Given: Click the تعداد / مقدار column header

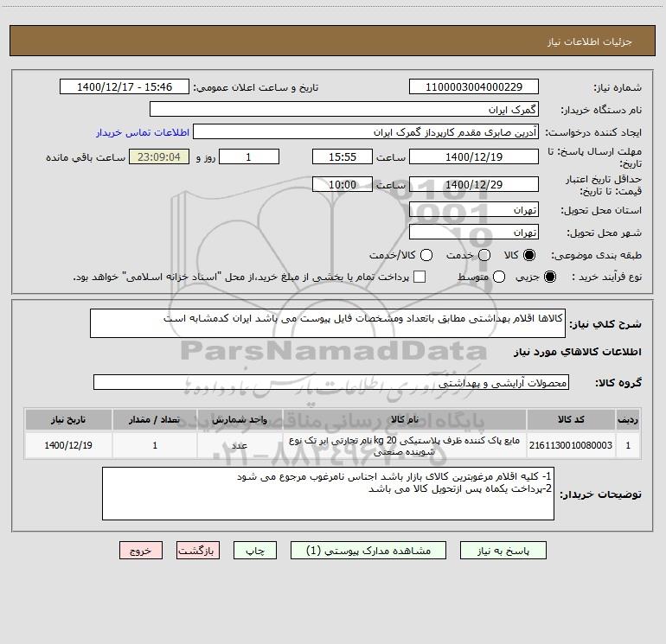Looking at the screenshot, I should click(155, 420).
